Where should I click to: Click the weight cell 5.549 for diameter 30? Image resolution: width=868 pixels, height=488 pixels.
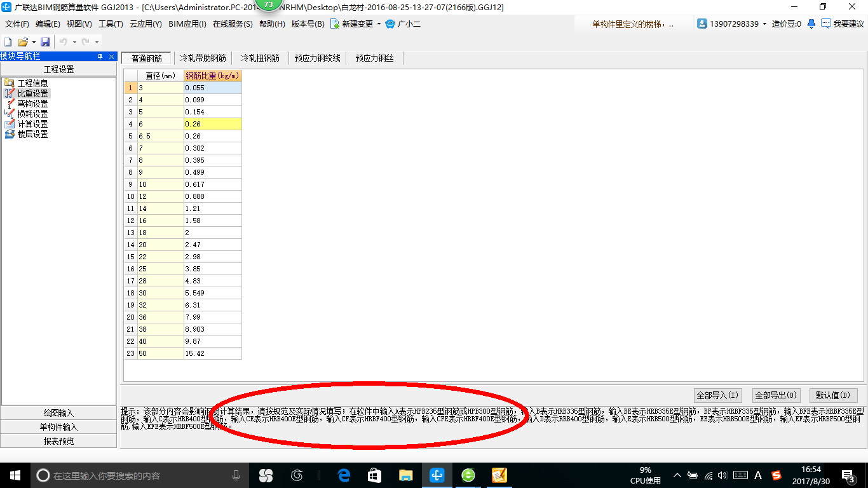(x=213, y=293)
